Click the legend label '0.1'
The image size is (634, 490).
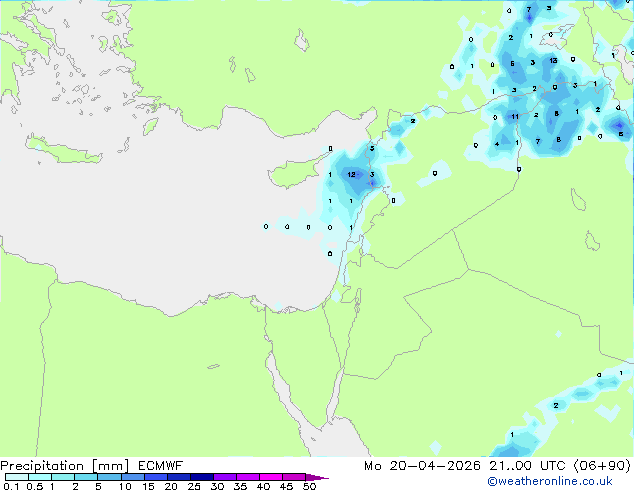point(11,486)
